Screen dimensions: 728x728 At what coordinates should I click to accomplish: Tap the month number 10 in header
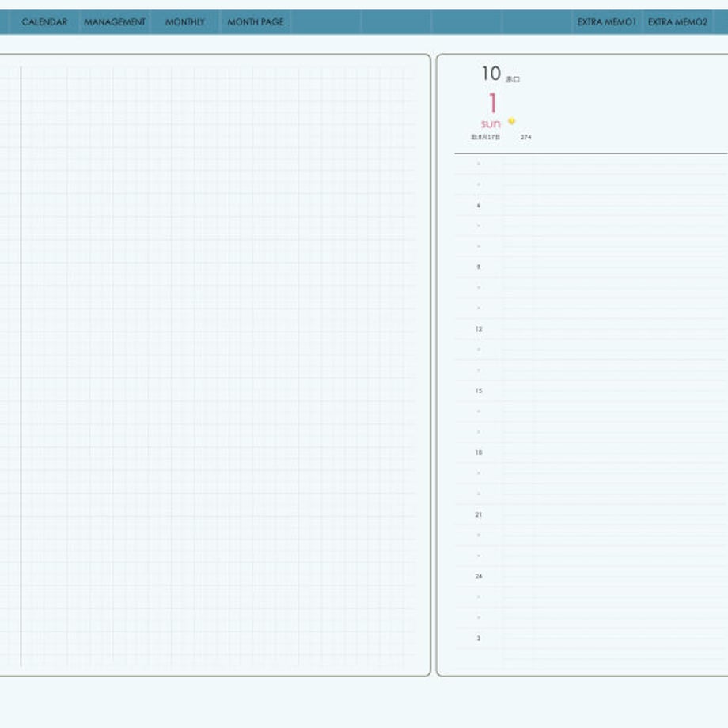[x=491, y=74]
